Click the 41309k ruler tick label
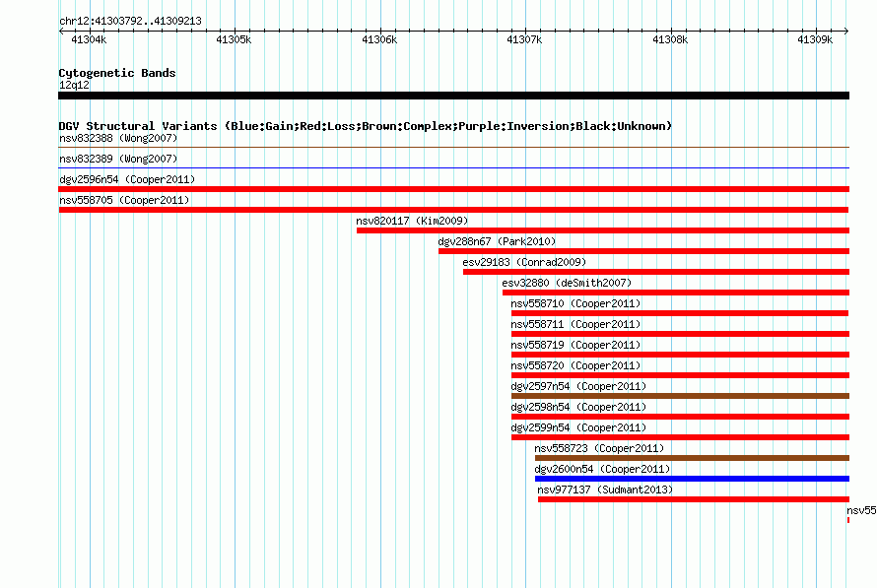Image resolution: width=877 pixels, height=588 pixels. coord(815,39)
